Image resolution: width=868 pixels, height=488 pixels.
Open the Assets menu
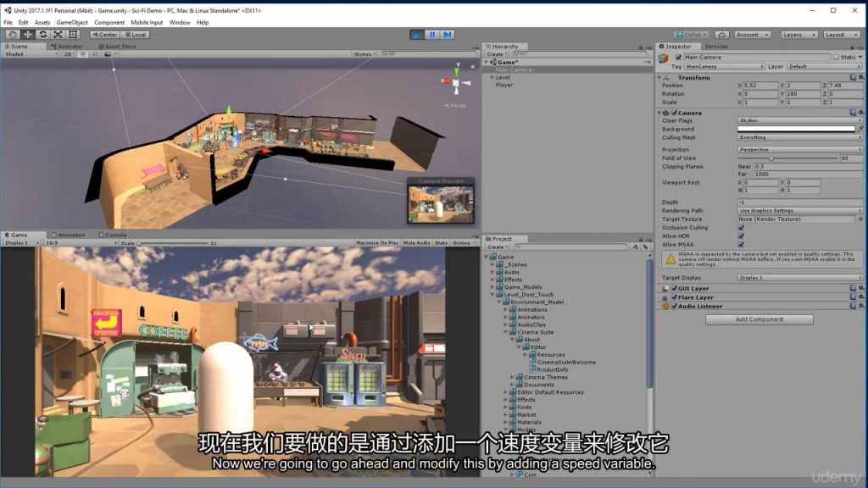coord(42,23)
